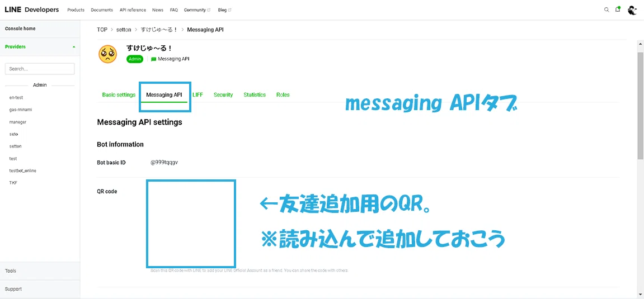The height and width of the screenshot is (299, 644).
Task: Open the Community external link
Action: 197,10
